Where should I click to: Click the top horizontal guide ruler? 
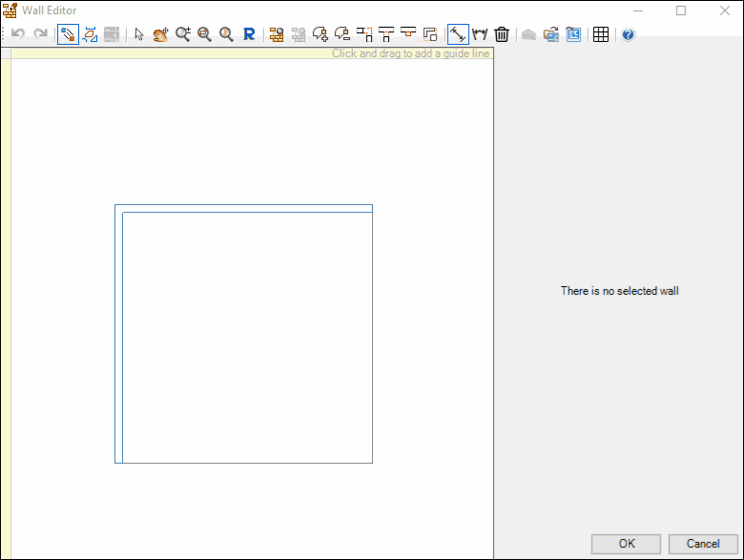point(252,53)
